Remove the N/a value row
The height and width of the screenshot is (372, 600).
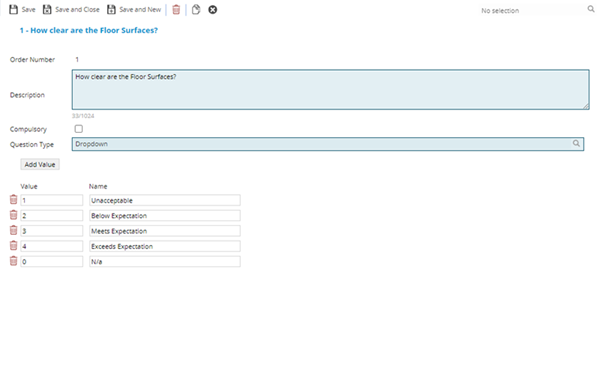click(13, 261)
